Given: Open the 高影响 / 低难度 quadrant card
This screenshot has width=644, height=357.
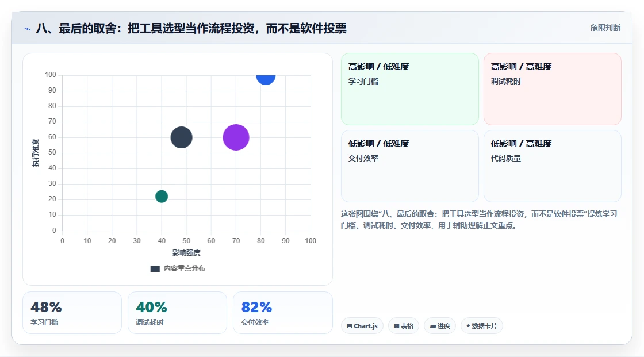Looking at the screenshot, I should click(410, 89).
